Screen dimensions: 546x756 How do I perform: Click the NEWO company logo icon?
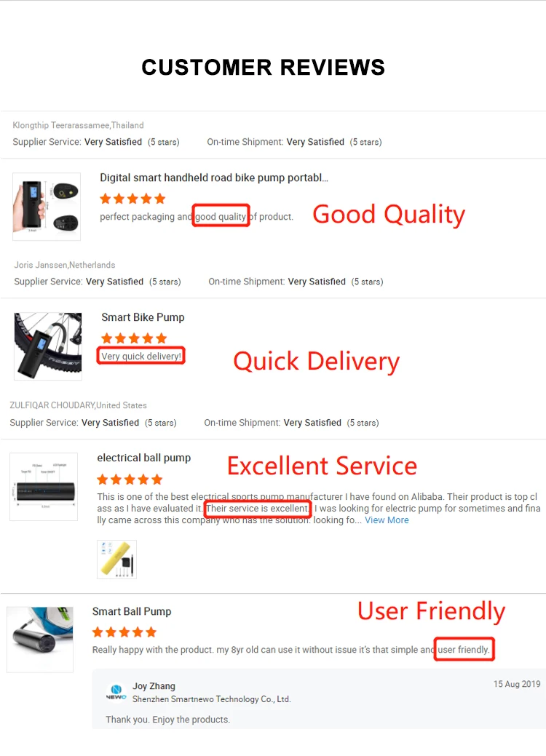(x=116, y=692)
